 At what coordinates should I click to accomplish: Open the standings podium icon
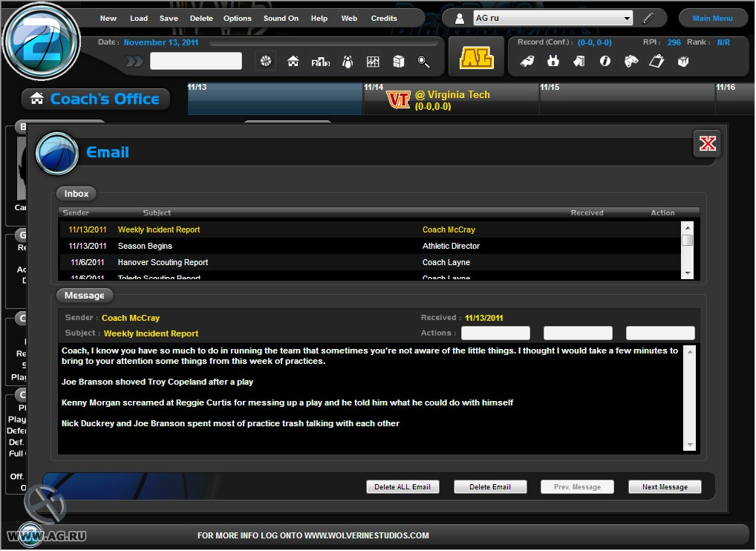pyautogui.click(x=321, y=62)
